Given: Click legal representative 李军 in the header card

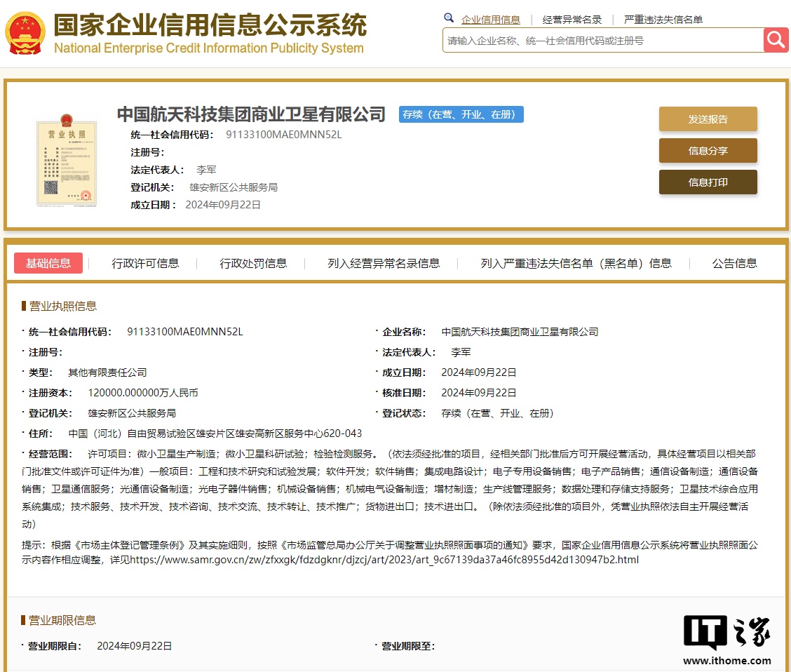Looking at the screenshot, I should (x=206, y=170).
